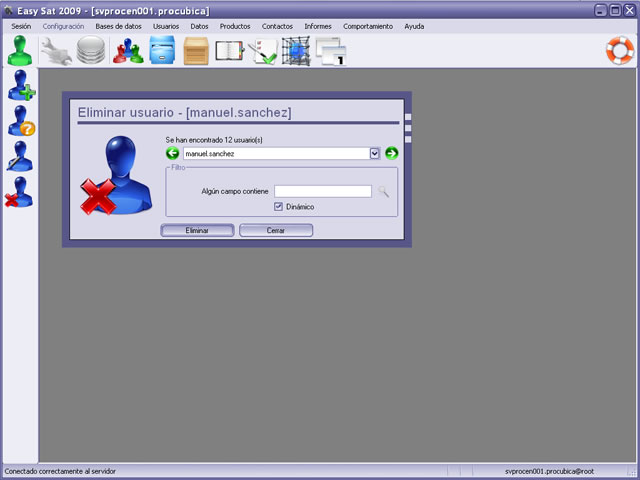Click 'Se han encontrado 12 usuario(s)' text
Viewport: 640px width, 480px height.
click(214, 140)
